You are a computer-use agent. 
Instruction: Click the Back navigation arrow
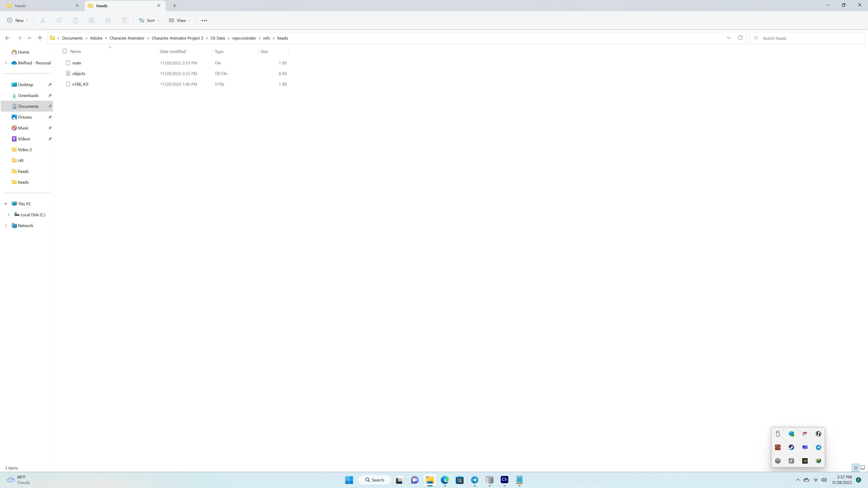(x=7, y=38)
